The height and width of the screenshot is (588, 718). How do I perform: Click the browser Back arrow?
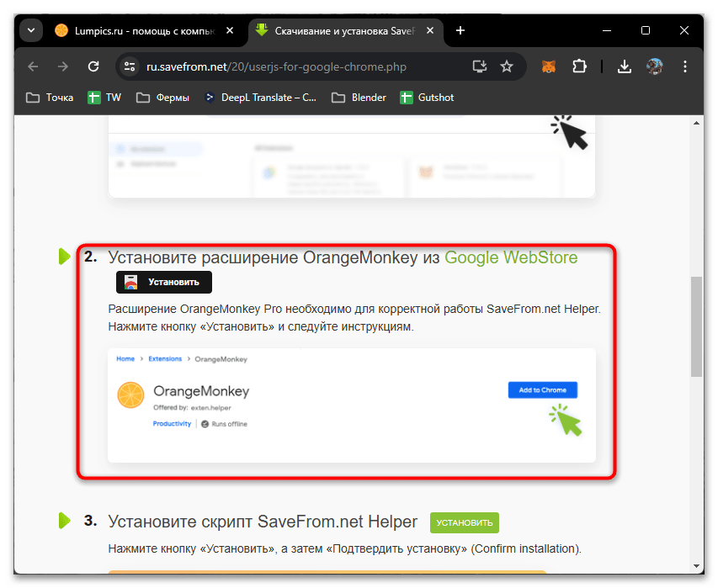pyautogui.click(x=33, y=66)
